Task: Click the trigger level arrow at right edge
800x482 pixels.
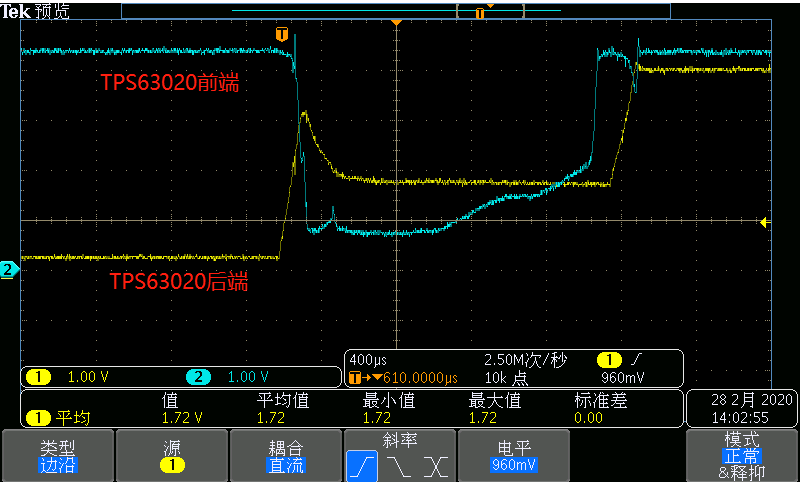Action: pyautogui.click(x=765, y=222)
